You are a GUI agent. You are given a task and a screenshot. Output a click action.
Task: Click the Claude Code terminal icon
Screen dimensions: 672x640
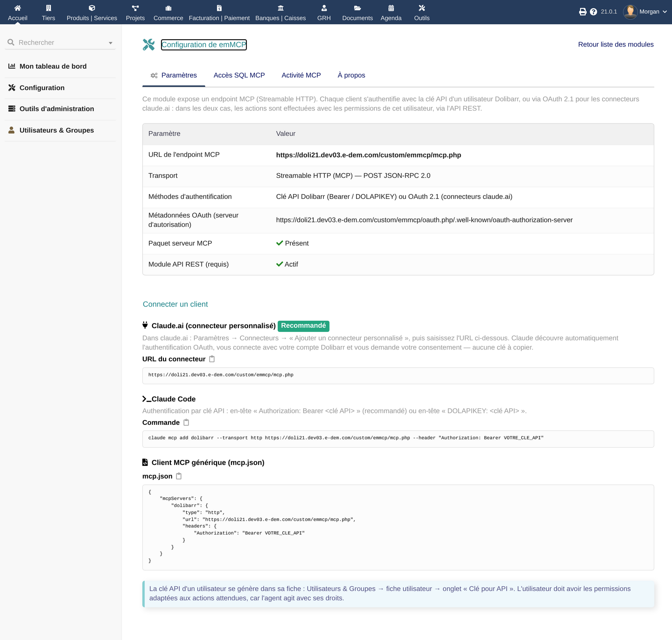click(147, 399)
